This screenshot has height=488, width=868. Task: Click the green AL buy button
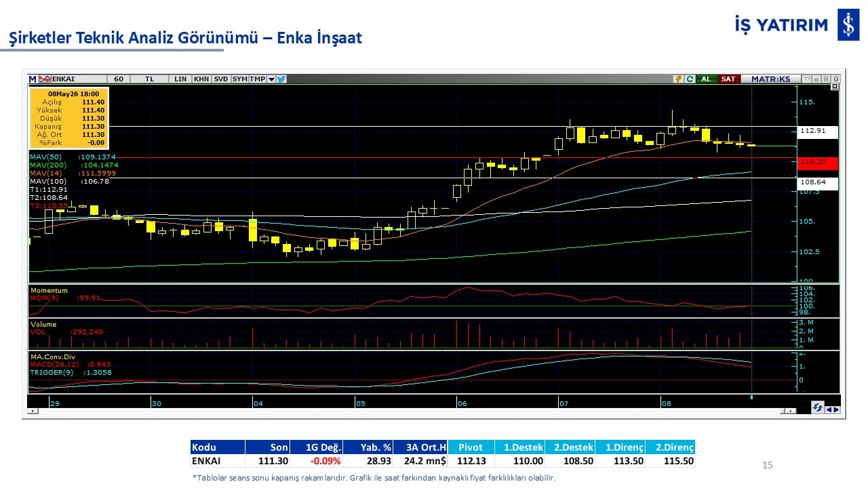(707, 79)
